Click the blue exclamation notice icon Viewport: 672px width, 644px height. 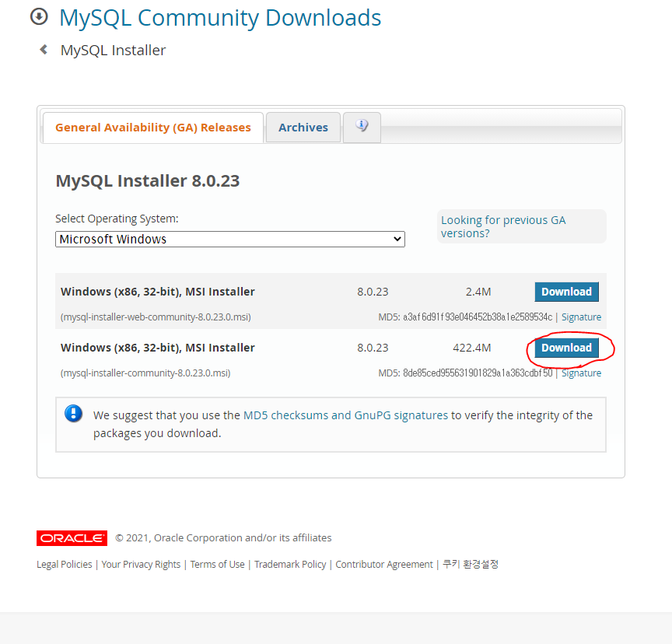[x=74, y=414]
